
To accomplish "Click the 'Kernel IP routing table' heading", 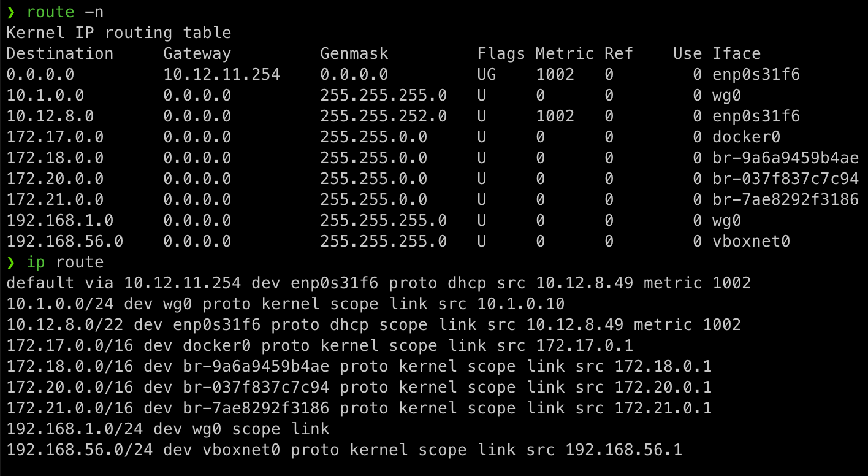I will pos(119,33).
